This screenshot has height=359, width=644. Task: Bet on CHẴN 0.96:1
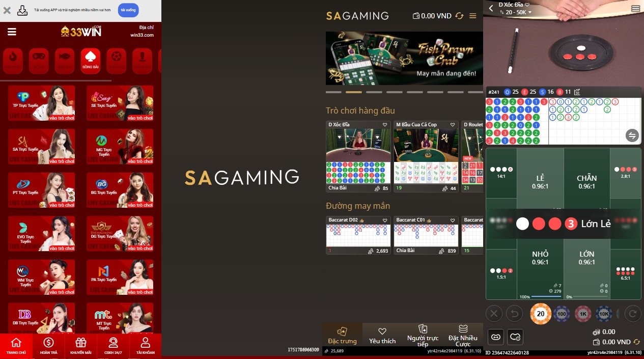point(586,182)
